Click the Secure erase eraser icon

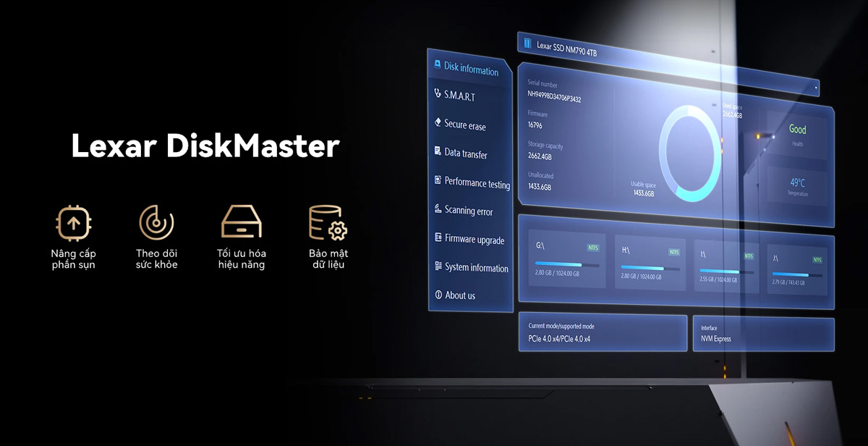tap(438, 123)
